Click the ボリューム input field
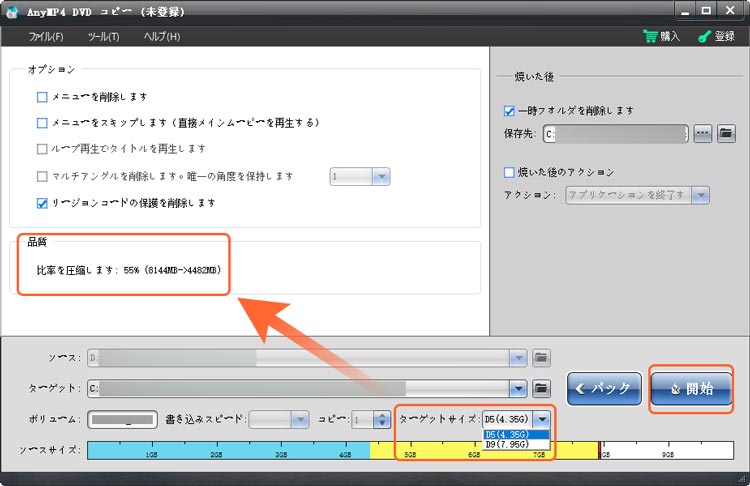This screenshot has width=750, height=486. 122,420
